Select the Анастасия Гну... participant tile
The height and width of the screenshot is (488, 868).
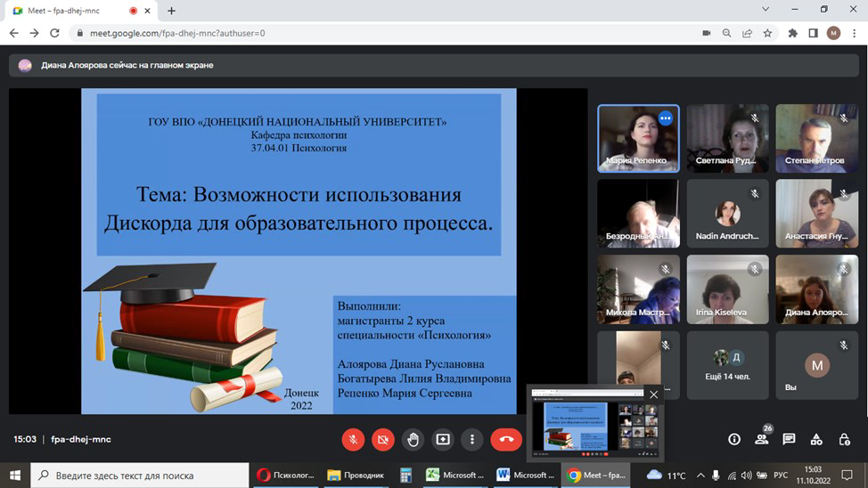[x=816, y=214]
